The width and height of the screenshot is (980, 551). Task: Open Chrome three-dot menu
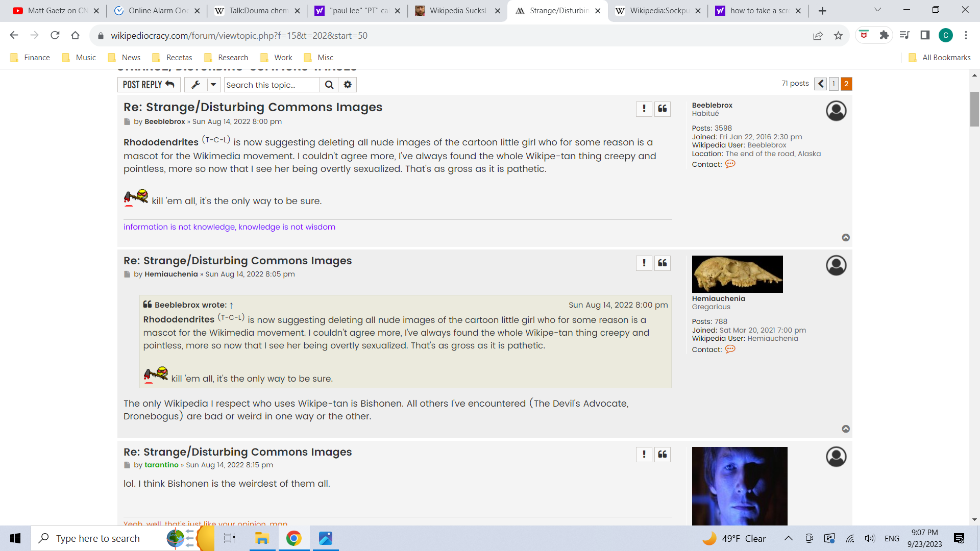coord(966,35)
